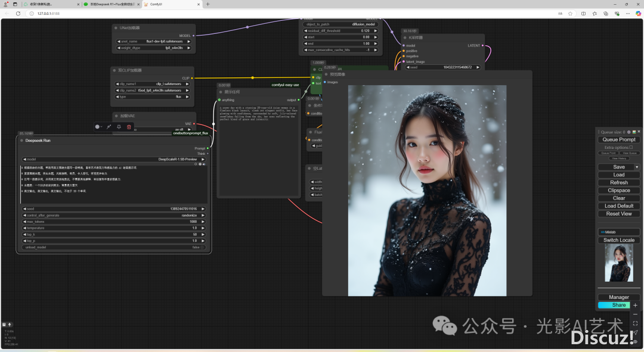Screen dimensions: 644x352
Task: Collapse the K sampler node dot
Action: click(x=405, y=38)
